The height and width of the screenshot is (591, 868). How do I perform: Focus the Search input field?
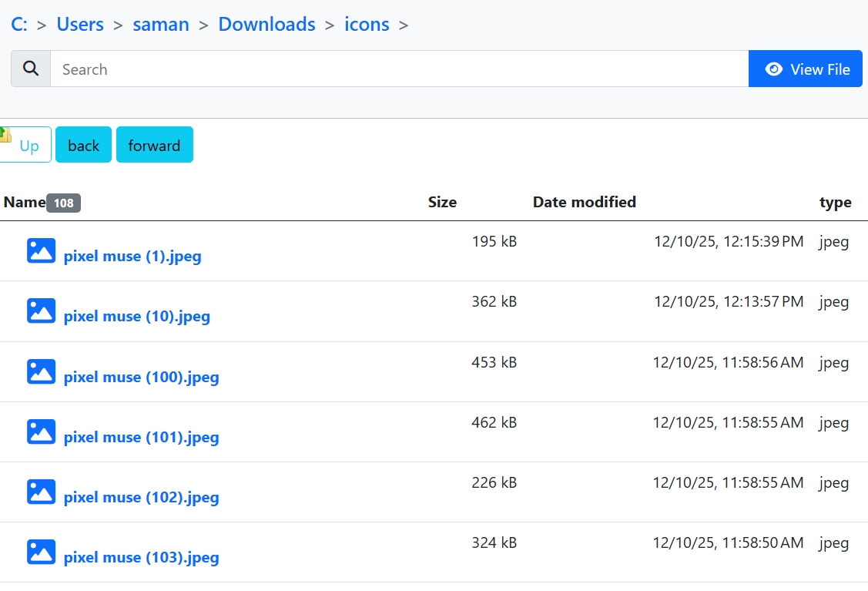point(399,69)
